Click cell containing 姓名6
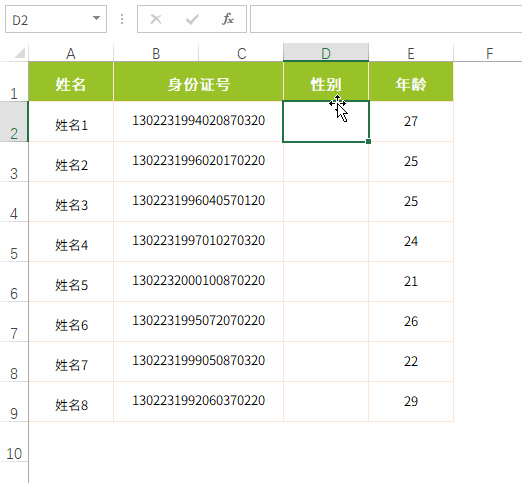Image resolution: width=522 pixels, height=483 pixels. click(x=71, y=322)
